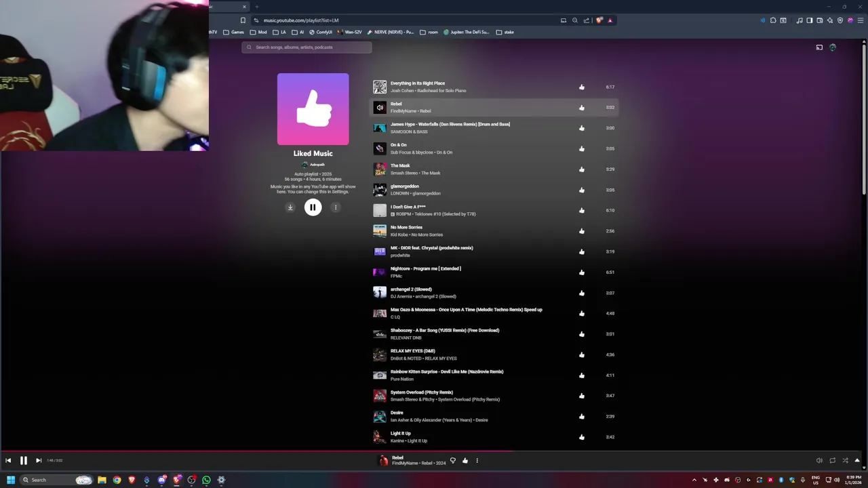The width and height of the screenshot is (868, 488).
Task: Open zoom magnifier icon in address bar
Action: pos(575,20)
